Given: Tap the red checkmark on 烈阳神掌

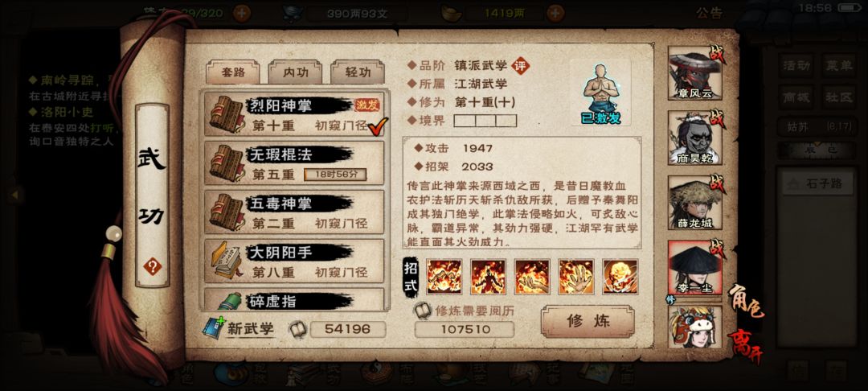Looking at the screenshot, I should click(x=378, y=126).
